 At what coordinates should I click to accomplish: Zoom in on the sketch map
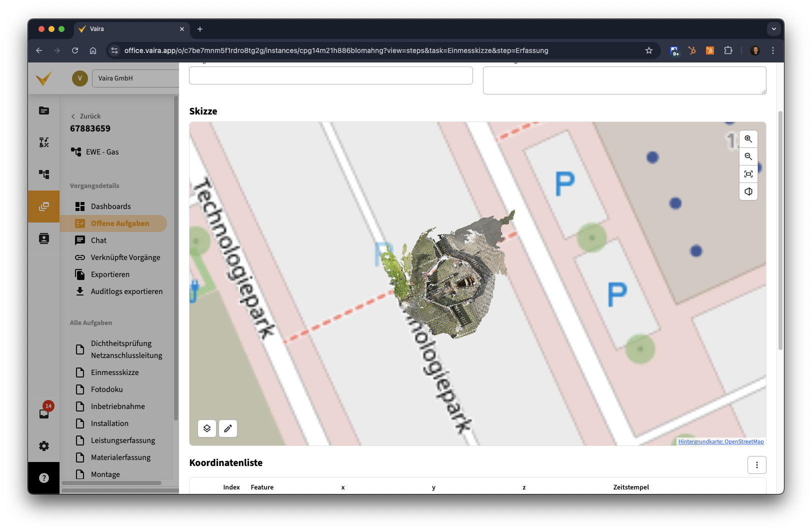[x=748, y=139]
